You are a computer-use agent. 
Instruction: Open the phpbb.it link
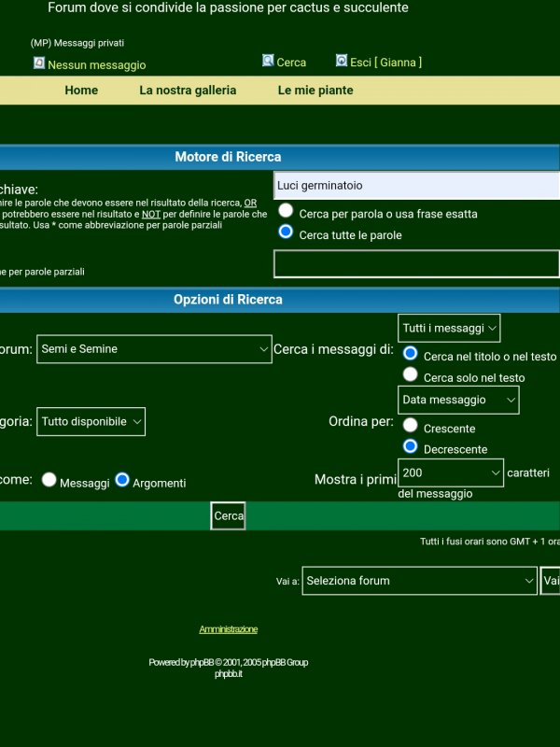[x=229, y=673]
